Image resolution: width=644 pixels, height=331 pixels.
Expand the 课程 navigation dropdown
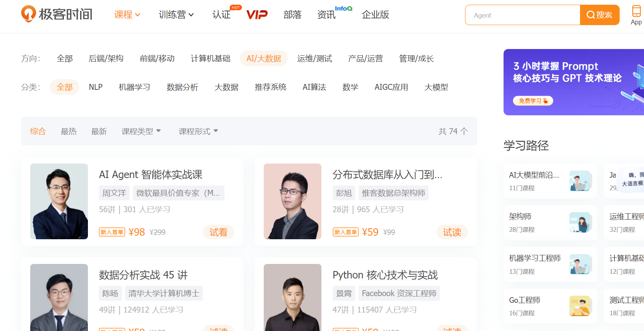[x=127, y=15]
